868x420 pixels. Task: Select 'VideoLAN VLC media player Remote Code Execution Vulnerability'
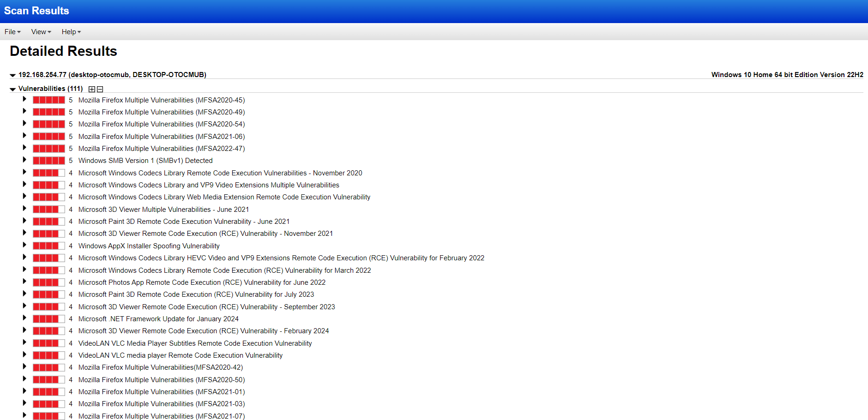pyautogui.click(x=181, y=355)
